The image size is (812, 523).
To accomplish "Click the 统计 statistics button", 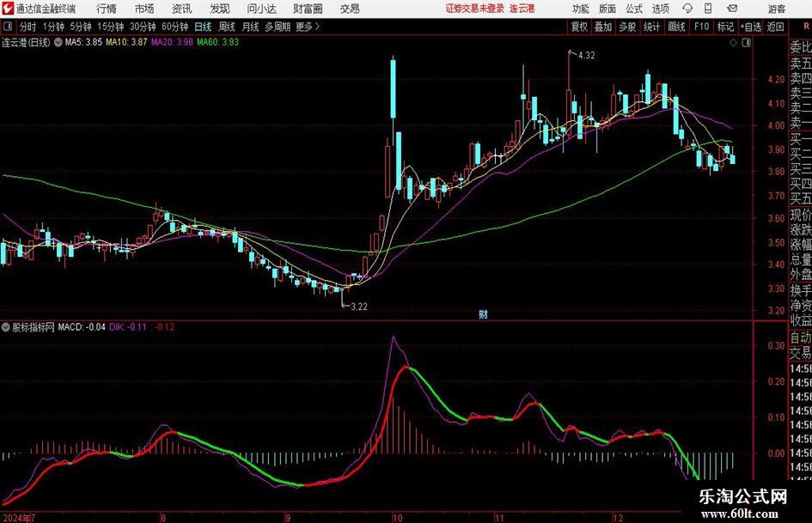I will point(651,27).
